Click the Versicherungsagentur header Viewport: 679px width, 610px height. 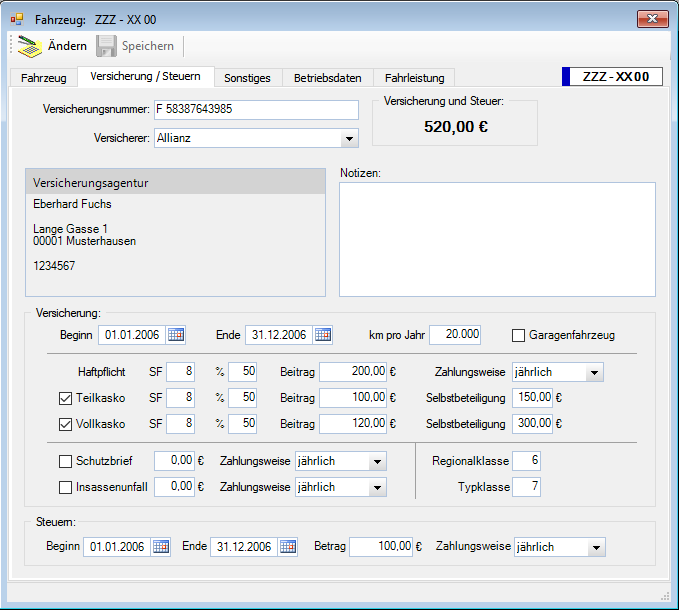coord(175,183)
